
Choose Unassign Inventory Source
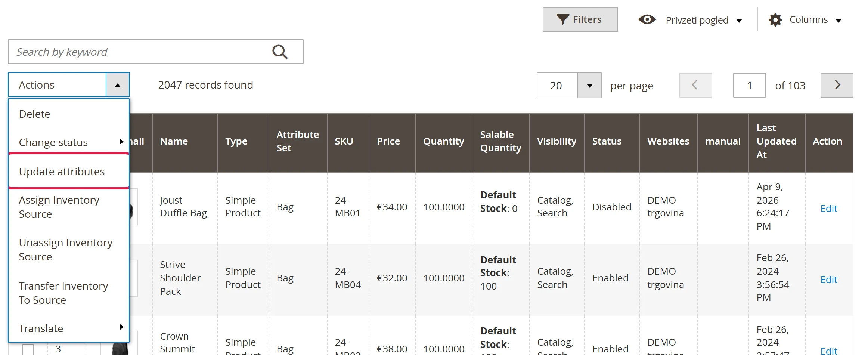[69, 250]
